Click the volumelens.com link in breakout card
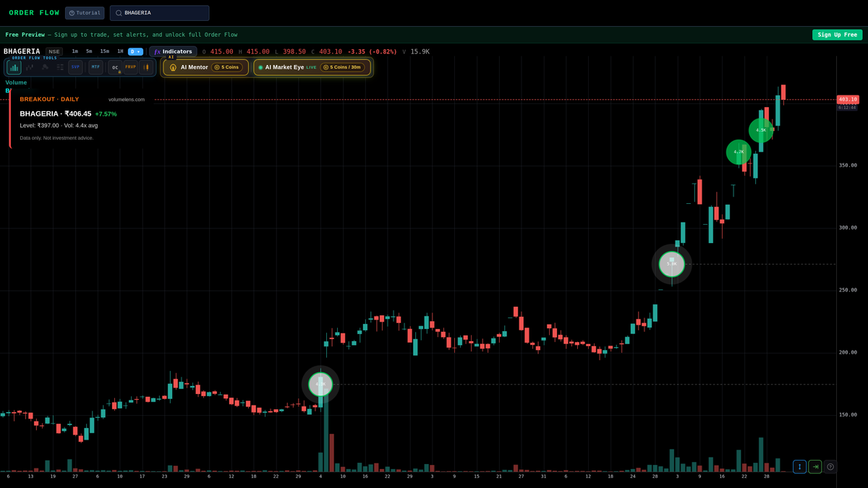868x488 pixels. [127, 100]
